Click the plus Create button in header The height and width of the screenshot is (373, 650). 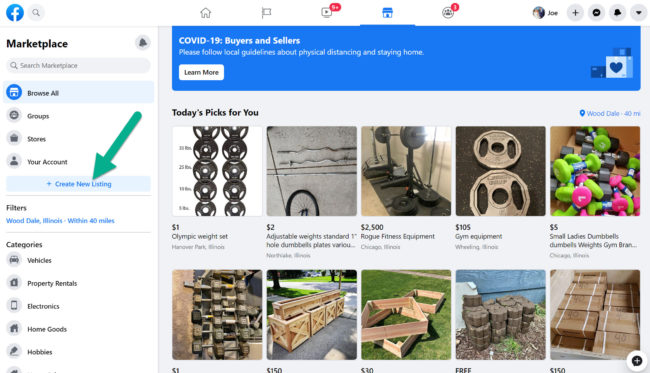coord(575,13)
